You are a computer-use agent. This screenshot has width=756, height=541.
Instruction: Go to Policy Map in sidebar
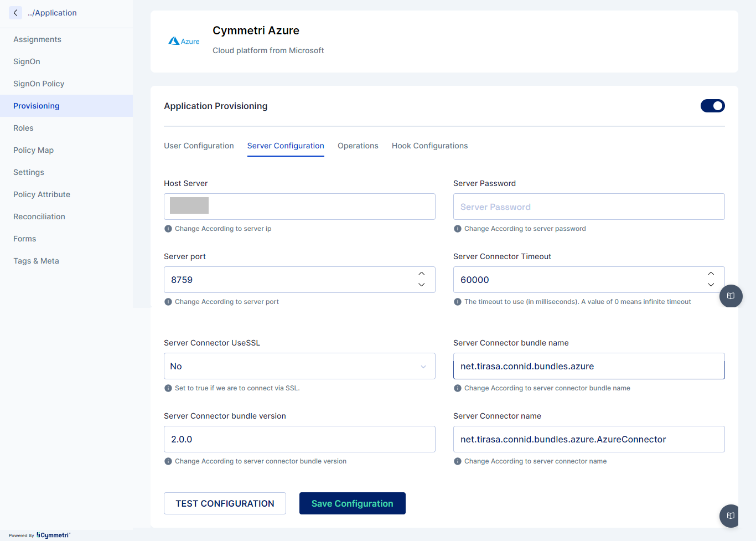point(34,150)
